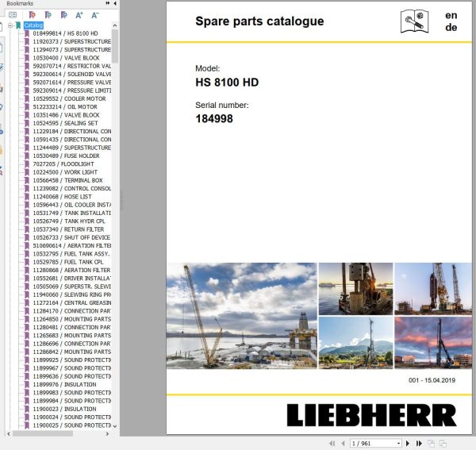Open bookmark 592070714 / RESTRICTOR VALVE
Image resolution: width=476 pixels, height=450 pixels.
coord(72,66)
